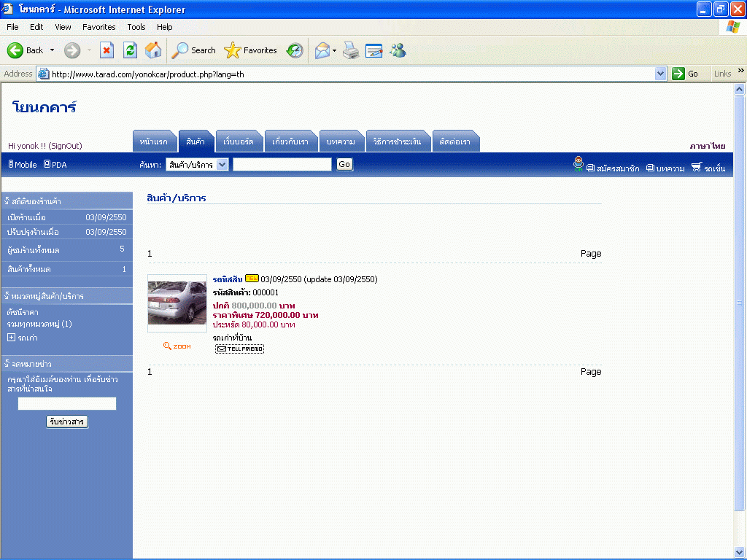
Task: Open the address bar URL dropdown arrow
Action: 660,74
